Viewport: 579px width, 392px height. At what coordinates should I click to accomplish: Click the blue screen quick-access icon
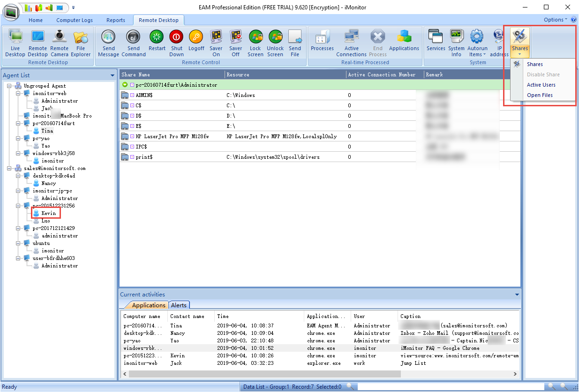coord(59,7)
